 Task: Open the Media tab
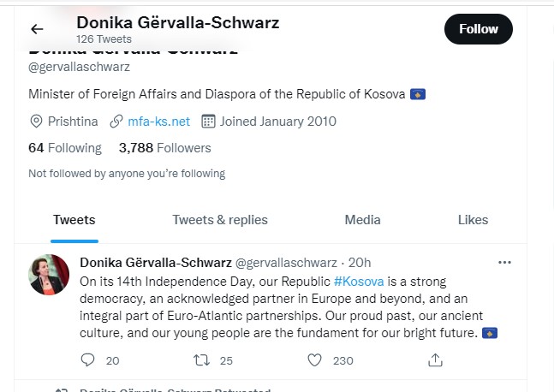click(x=362, y=220)
